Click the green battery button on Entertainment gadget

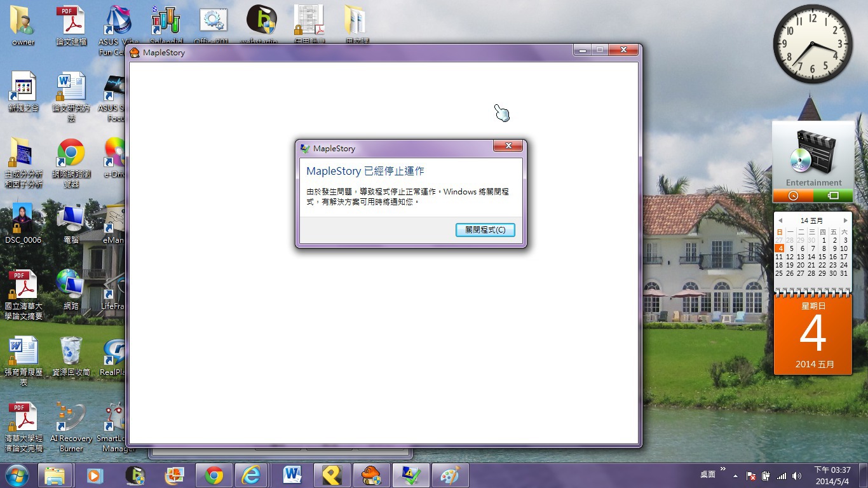(x=833, y=196)
